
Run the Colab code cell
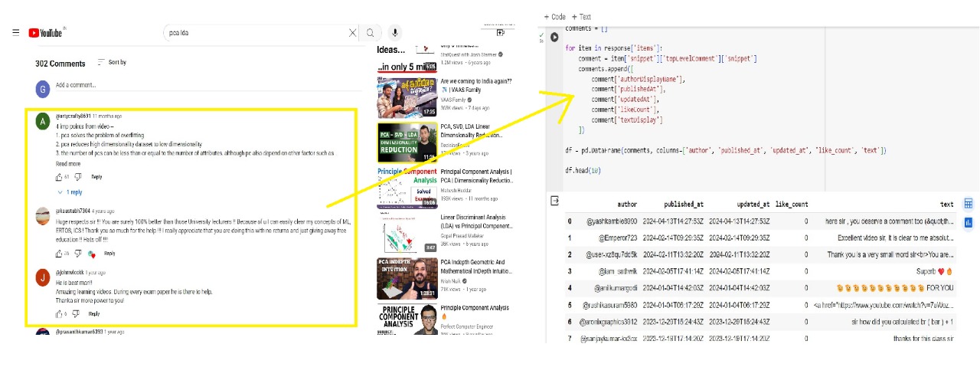click(x=554, y=37)
